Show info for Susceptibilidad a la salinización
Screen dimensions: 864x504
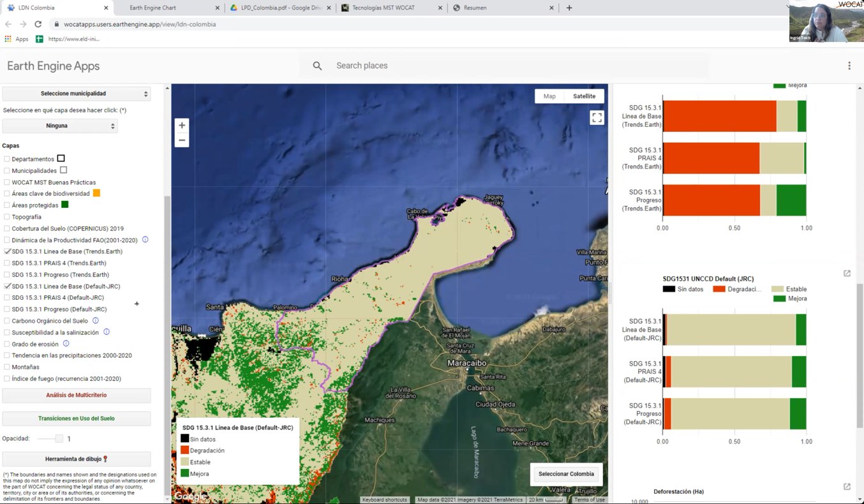tap(107, 332)
